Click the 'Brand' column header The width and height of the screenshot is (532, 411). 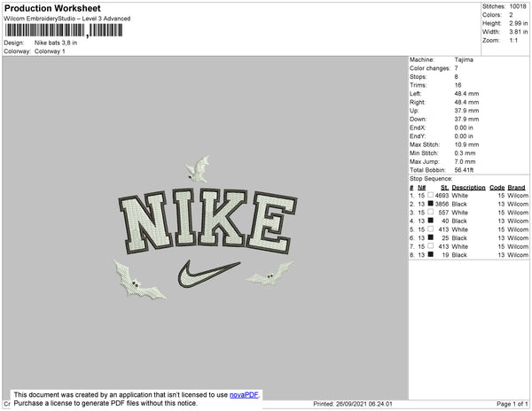[x=516, y=188]
